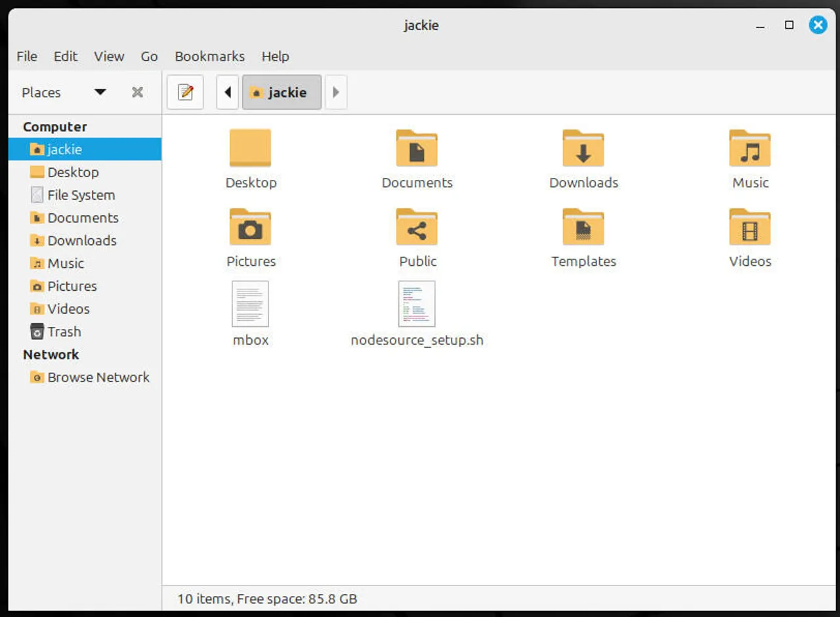Open the Bookmarks menu
The width and height of the screenshot is (840, 617).
pos(209,56)
